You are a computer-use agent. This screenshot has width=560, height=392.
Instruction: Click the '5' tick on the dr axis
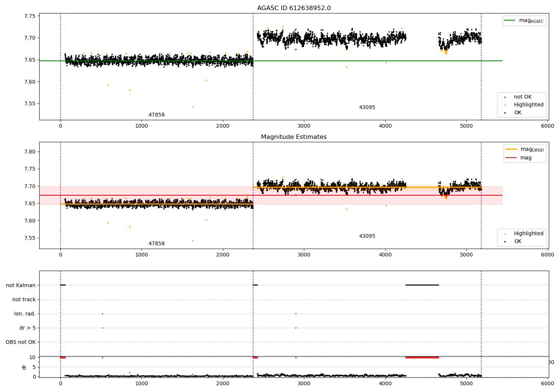point(34,367)
